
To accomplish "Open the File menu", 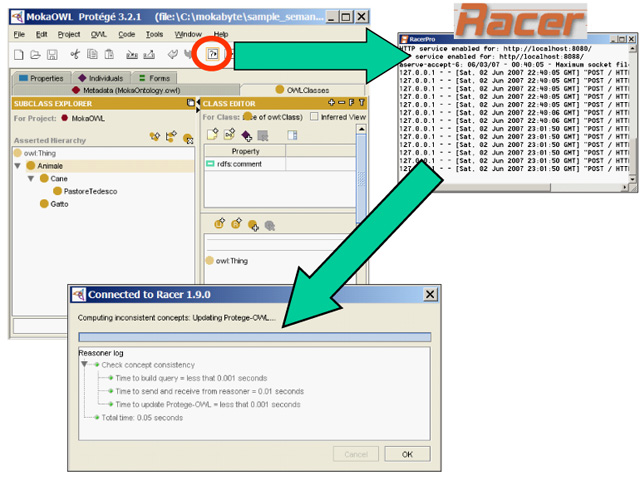I will click(x=19, y=34).
